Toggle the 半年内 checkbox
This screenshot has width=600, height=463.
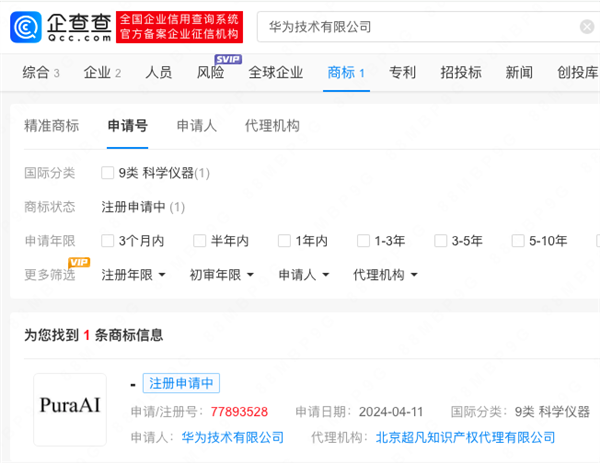tap(199, 240)
